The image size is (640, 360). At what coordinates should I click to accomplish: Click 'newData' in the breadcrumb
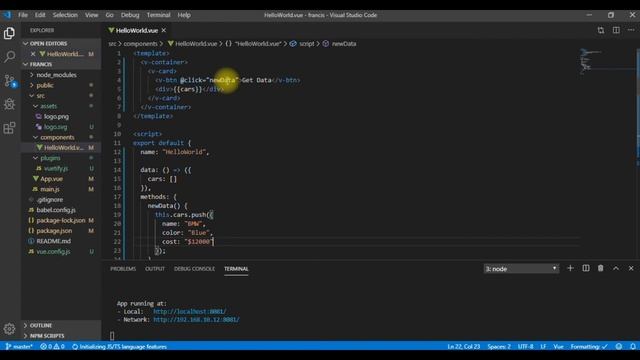pos(344,44)
